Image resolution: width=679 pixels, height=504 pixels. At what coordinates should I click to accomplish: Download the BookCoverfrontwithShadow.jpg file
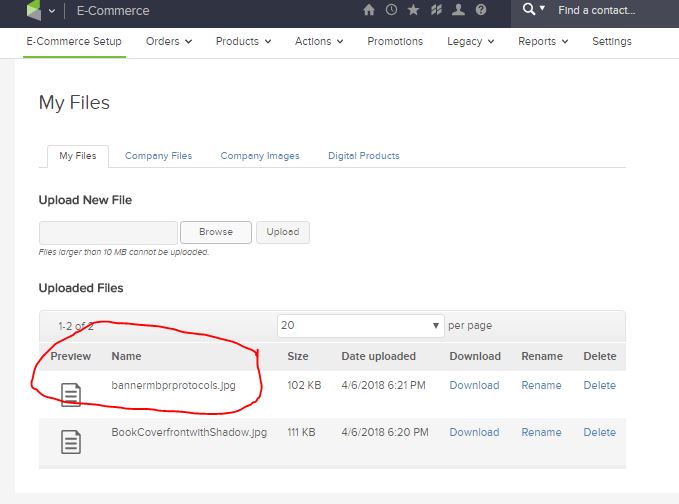point(474,432)
